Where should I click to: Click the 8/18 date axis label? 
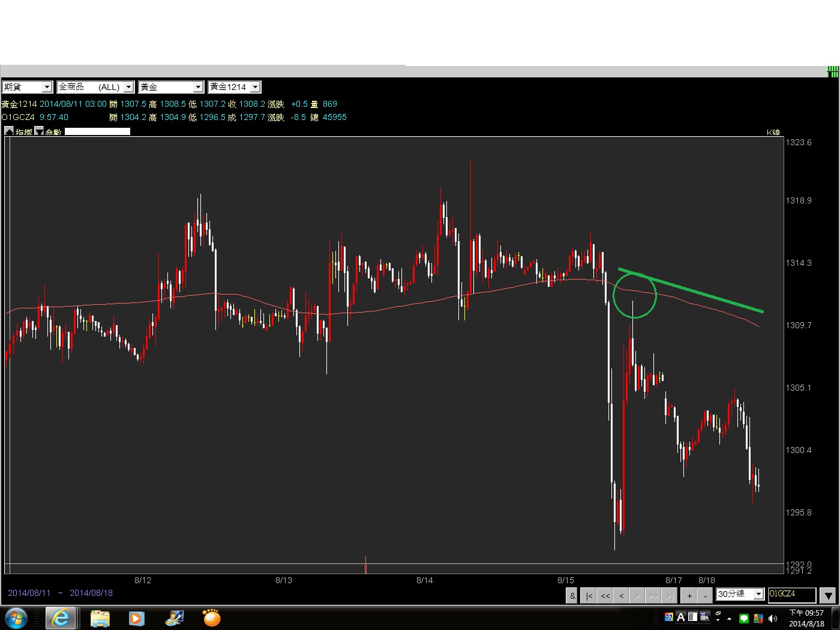tap(707, 580)
